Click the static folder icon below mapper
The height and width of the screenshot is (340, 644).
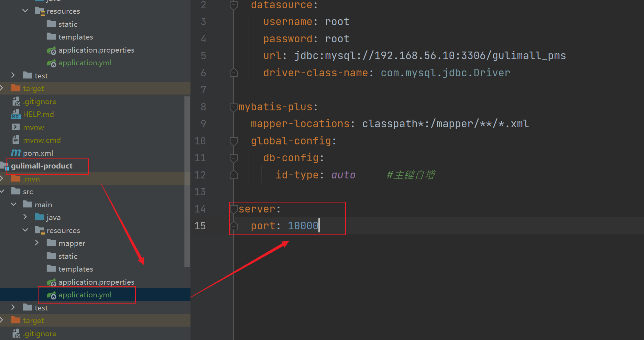coord(51,256)
